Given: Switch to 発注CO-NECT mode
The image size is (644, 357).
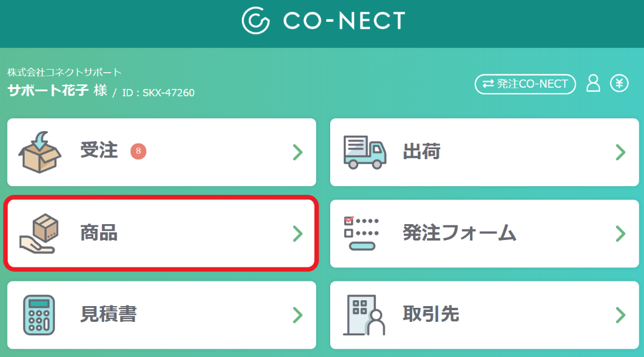Looking at the screenshot, I should coord(525,84).
